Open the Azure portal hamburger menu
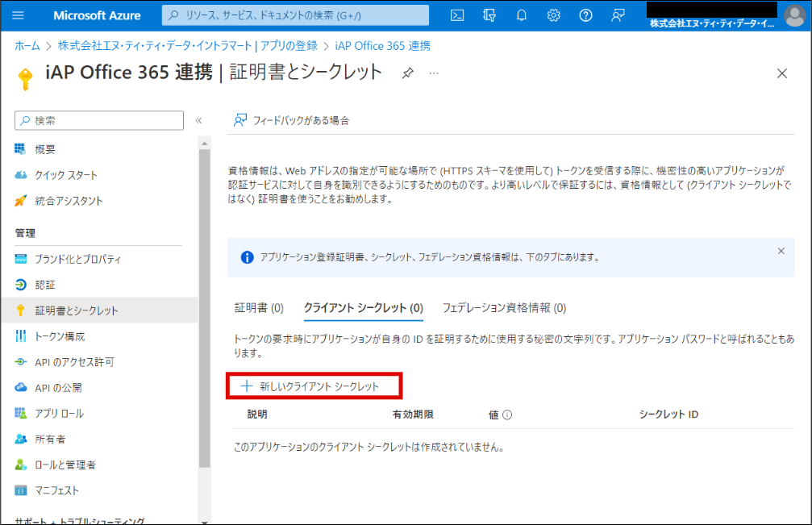 pyautogui.click(x=19, y=15)
